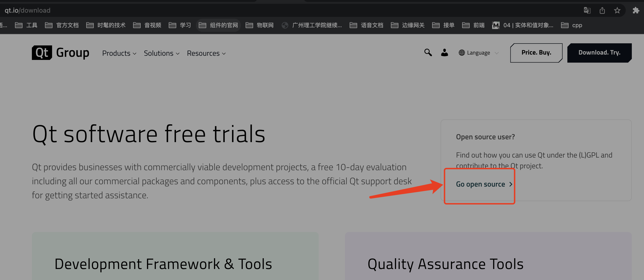Click the search magnifier icon
Screen dimensions: 644x280
coord(428,52)
